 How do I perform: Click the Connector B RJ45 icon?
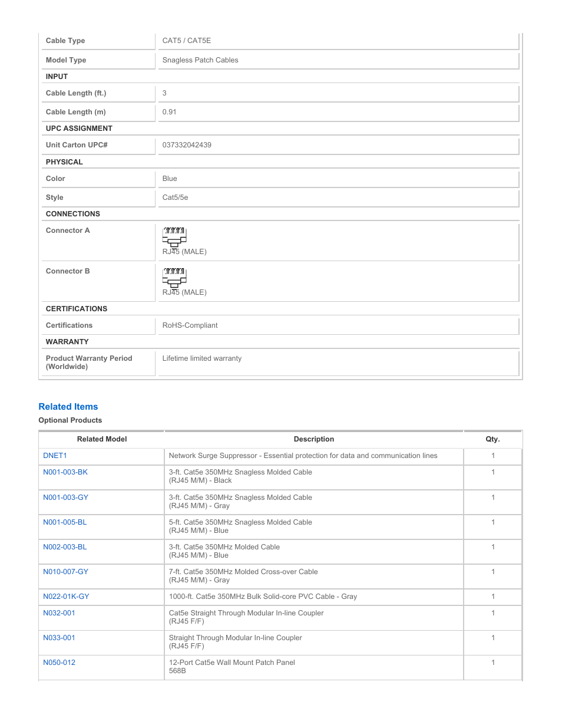(174, 278)
